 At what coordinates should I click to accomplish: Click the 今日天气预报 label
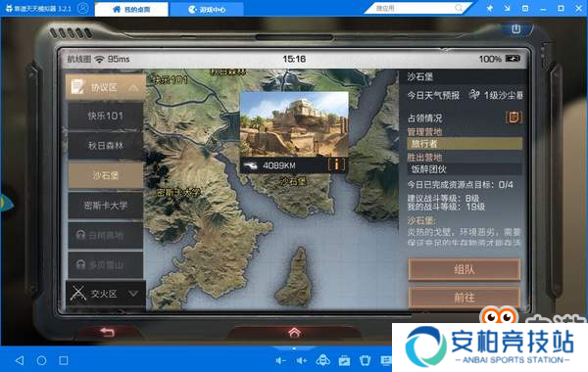click(433, 96)
